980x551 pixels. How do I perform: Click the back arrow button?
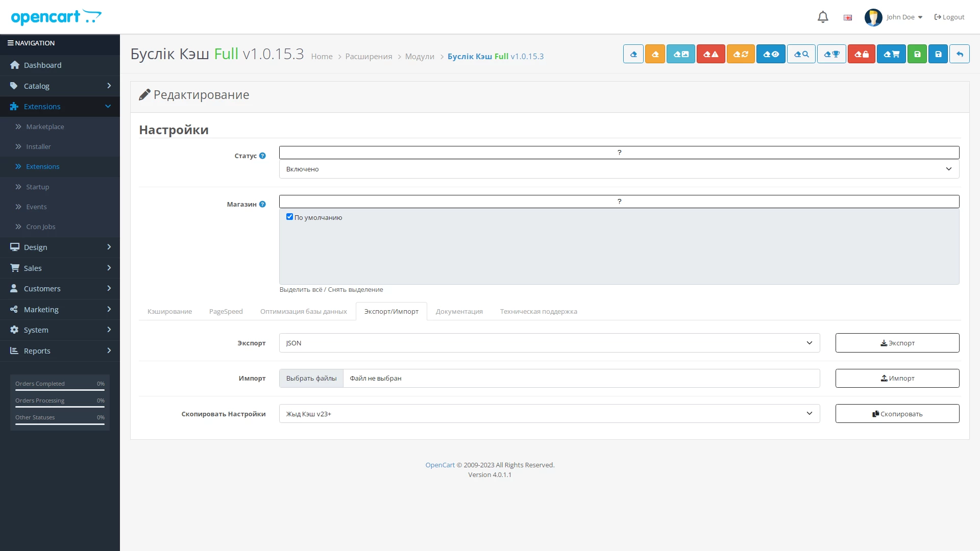[960, 54]
